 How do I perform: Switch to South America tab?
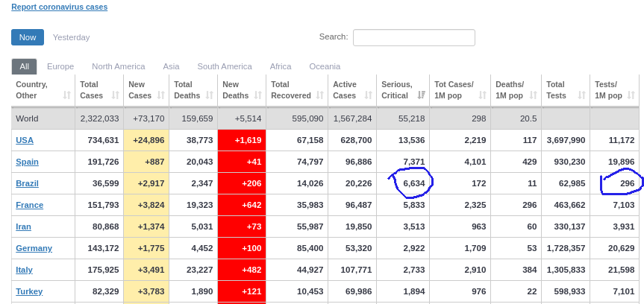[x=224, y=66]
